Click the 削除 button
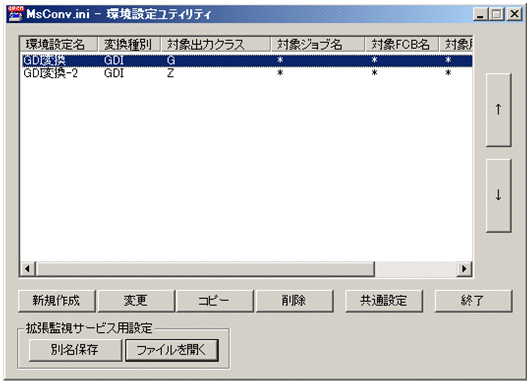This screenshot has height=383, width=529. pos(294,300)
